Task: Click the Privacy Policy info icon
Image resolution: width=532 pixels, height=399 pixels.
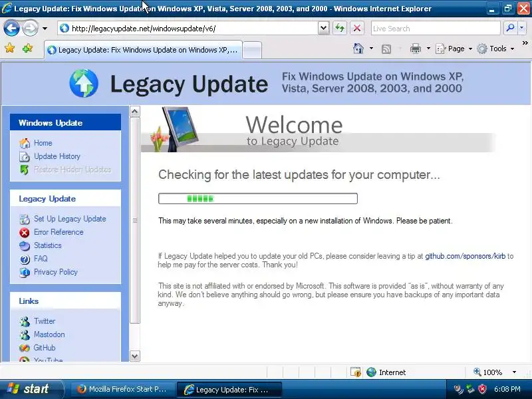Action: (x=25, y=273)
